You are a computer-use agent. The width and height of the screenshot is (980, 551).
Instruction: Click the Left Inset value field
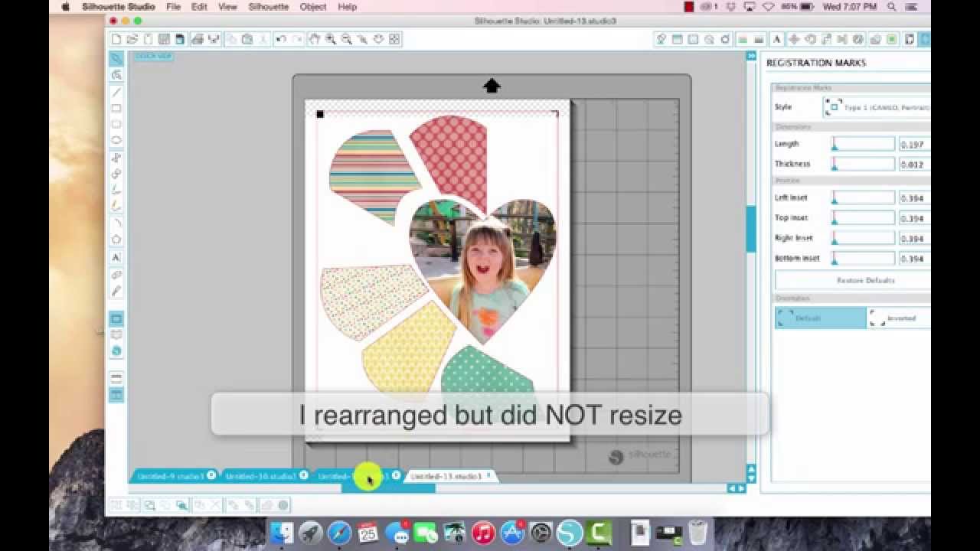915,197
